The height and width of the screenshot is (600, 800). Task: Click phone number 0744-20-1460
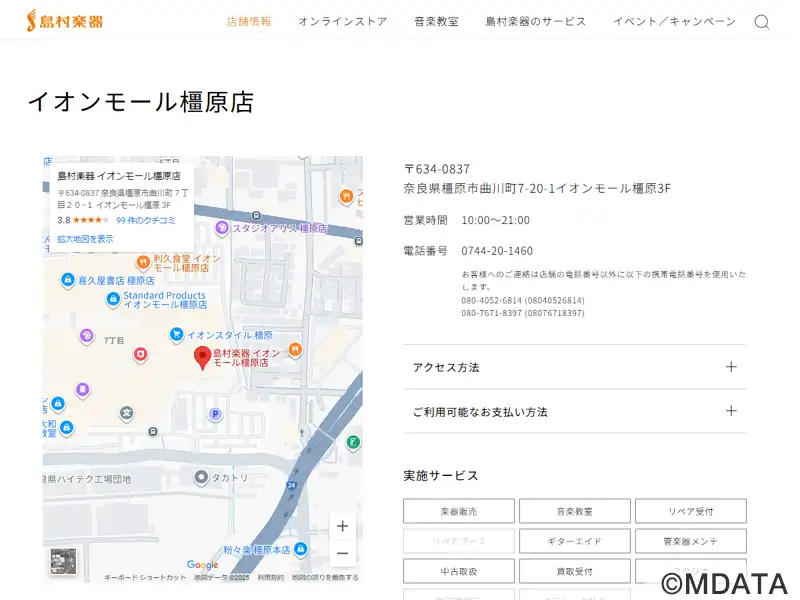pos(497,251)
